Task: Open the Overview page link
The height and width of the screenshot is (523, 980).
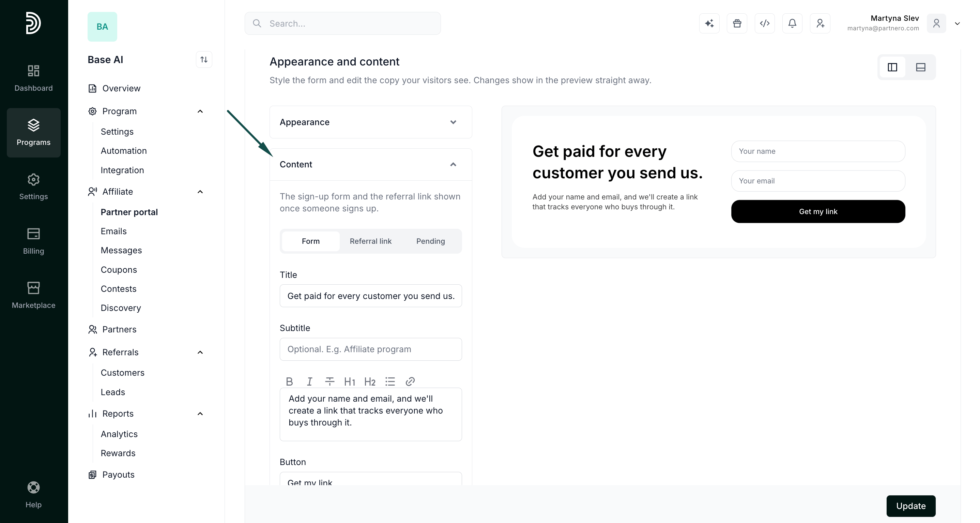Action: point(121,88)
